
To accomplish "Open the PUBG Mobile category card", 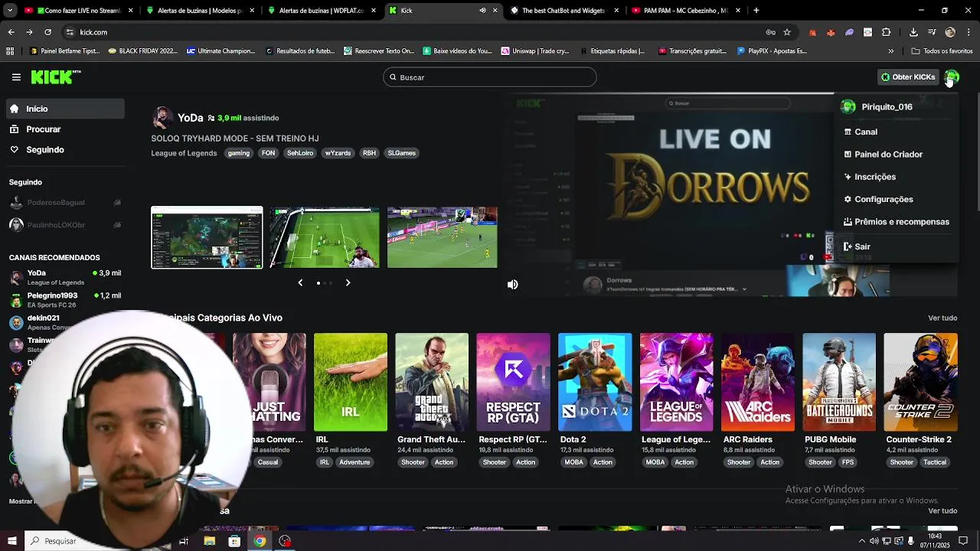I will click(839, 382).
